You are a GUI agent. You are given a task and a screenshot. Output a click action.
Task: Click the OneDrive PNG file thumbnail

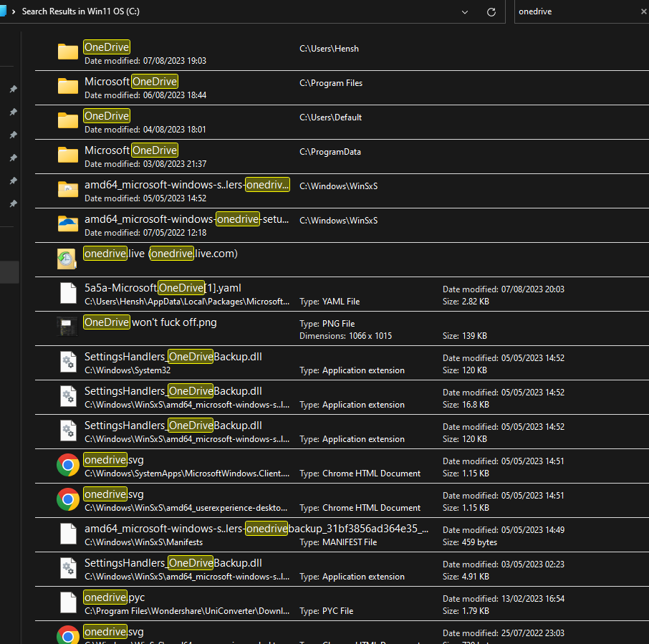[67, 327]
